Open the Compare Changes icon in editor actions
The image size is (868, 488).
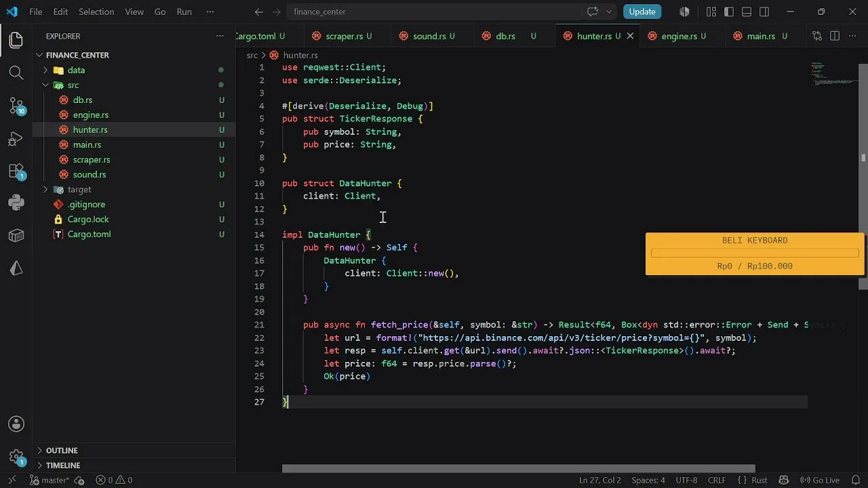pyautogui.click(x=817, y=36)
